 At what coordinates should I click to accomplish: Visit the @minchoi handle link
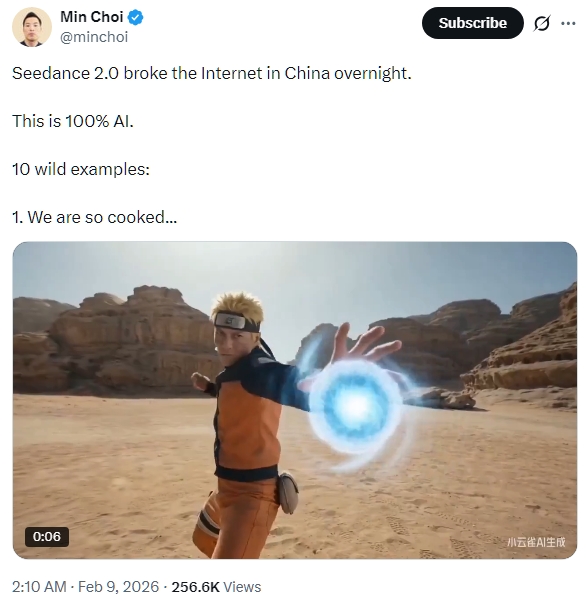[x=94, y=37]
